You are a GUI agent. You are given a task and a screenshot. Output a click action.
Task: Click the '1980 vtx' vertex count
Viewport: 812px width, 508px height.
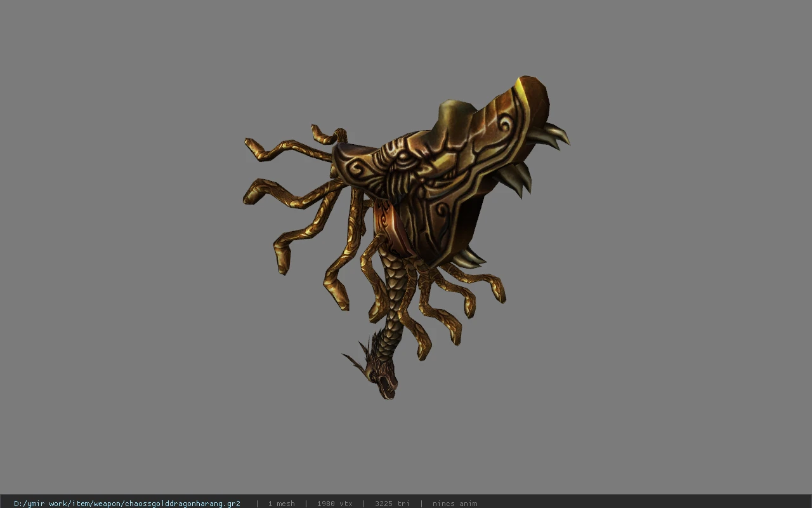(x=334, y=504)
